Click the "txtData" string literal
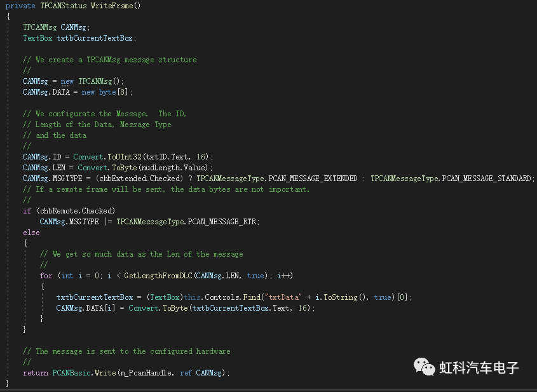This screenshot has width=537, height=392. 283,297
